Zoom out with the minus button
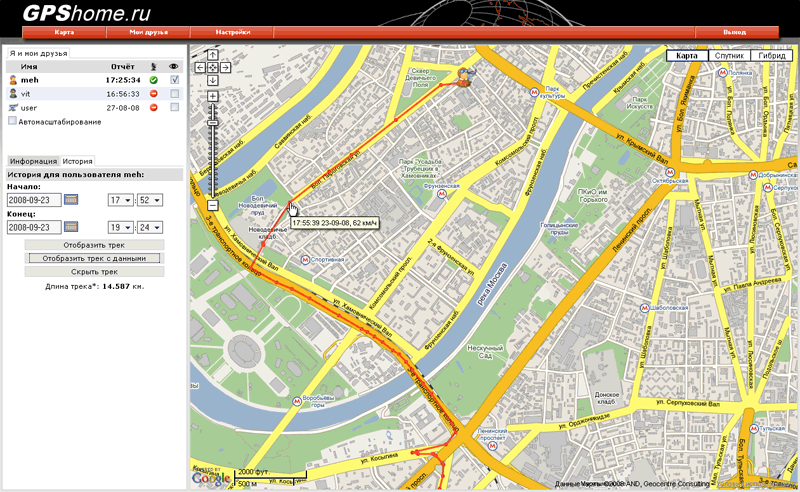 coord(213,205)
